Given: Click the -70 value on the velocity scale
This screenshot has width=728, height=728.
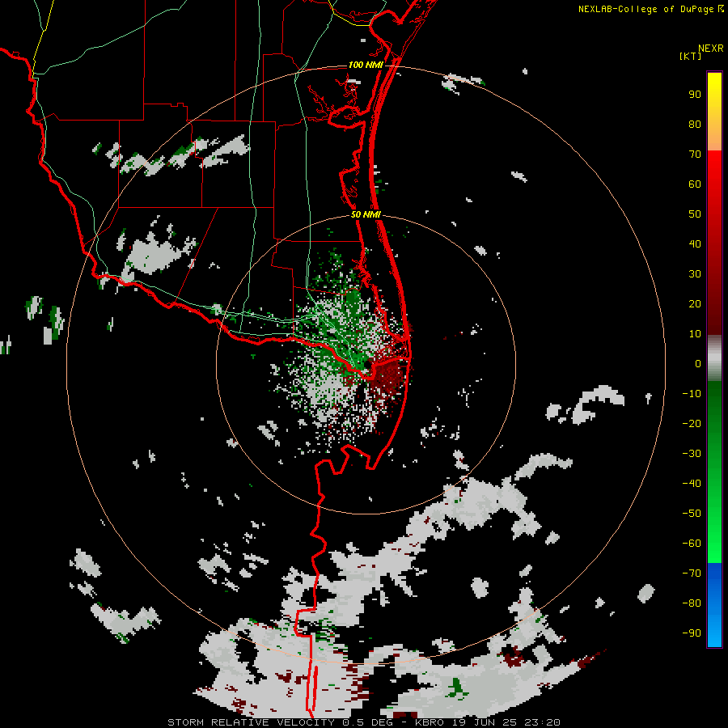Looking at the screenshot, I should point(692,574).
